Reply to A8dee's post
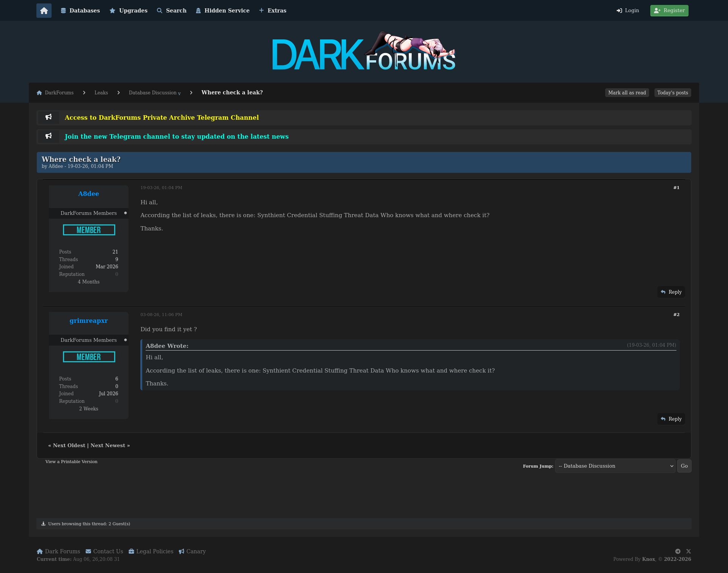This screenshot has width=728, height=573. [671, 292]
